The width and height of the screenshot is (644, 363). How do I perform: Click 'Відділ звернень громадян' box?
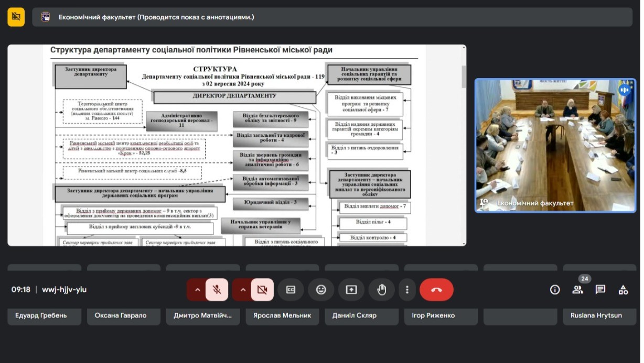[x=271, y=160]
